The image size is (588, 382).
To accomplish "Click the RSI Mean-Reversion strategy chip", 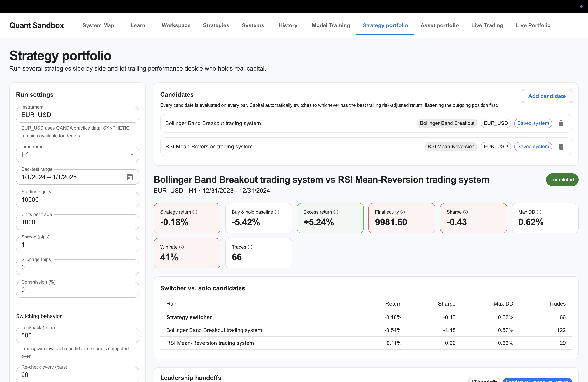I will pos(451,147).
